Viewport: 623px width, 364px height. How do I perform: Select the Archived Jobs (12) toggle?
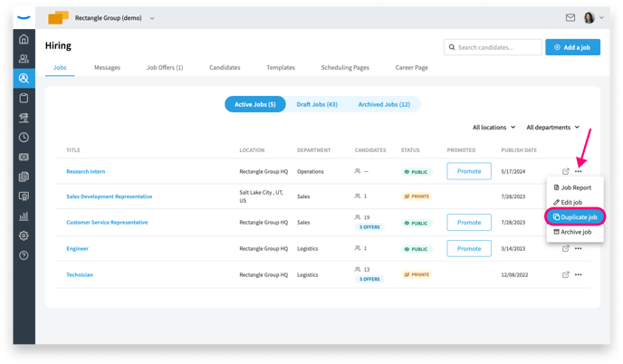(384, 104)
